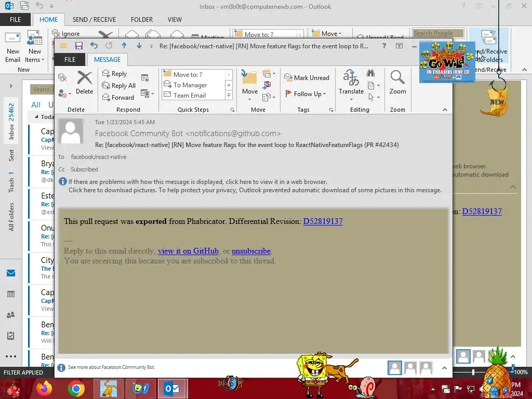Click the unsubscribe link

(251, 251)
